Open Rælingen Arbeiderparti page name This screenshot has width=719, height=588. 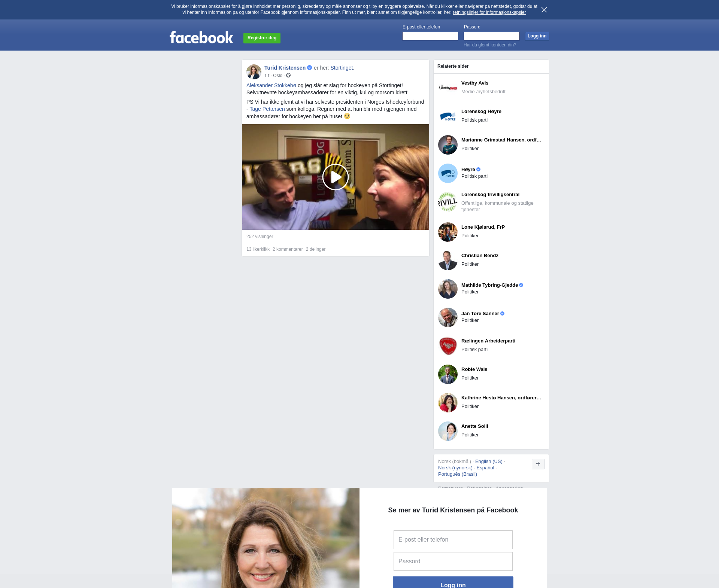coord(488,341)
